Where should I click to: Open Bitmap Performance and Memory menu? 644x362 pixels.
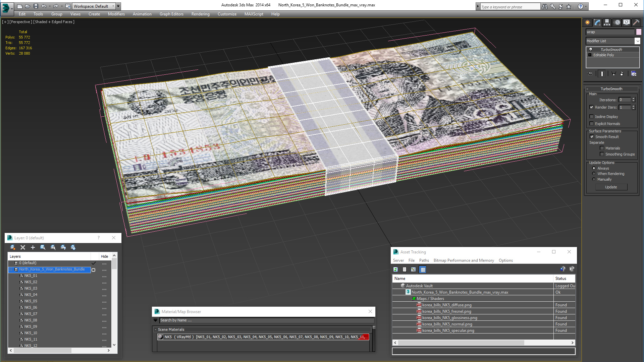coord(464,260)
